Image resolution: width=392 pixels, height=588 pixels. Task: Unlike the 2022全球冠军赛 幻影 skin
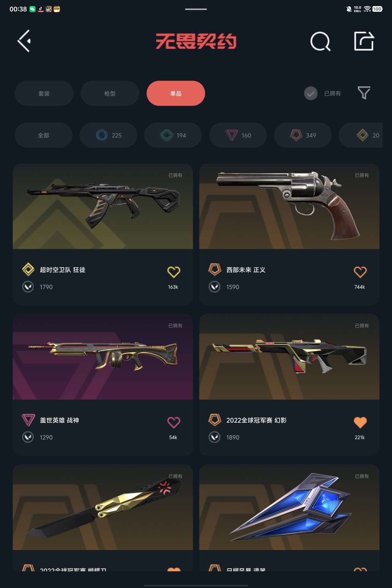point(360,422)
